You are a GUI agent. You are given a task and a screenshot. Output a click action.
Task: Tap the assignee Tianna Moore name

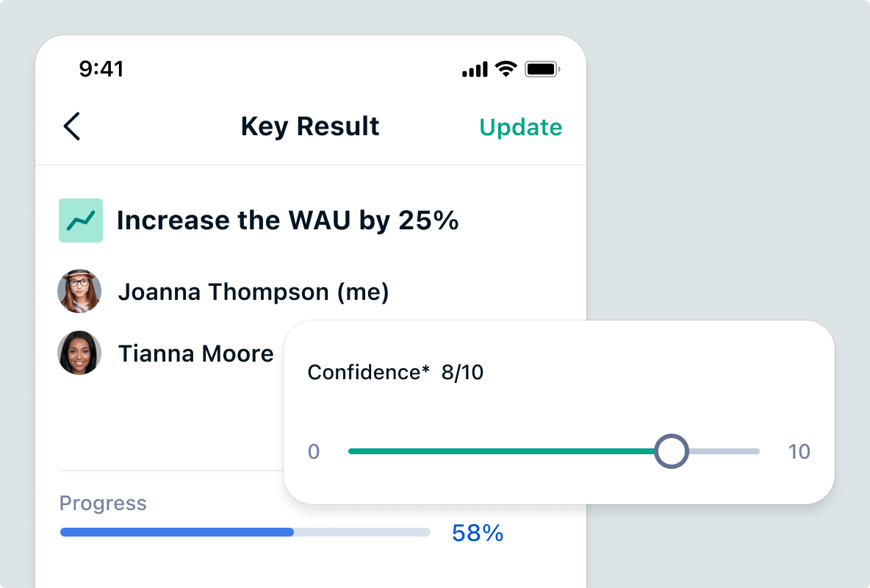click(x=195, y=353)
